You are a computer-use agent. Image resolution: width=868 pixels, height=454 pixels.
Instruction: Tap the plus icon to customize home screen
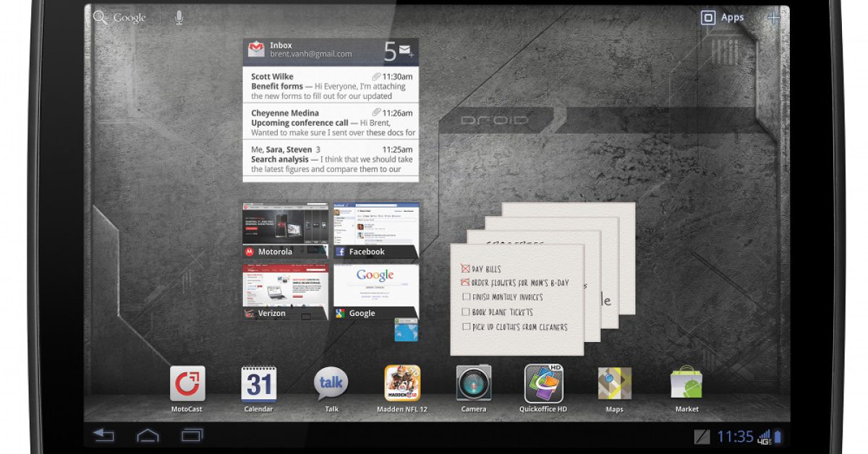[774, 18]
